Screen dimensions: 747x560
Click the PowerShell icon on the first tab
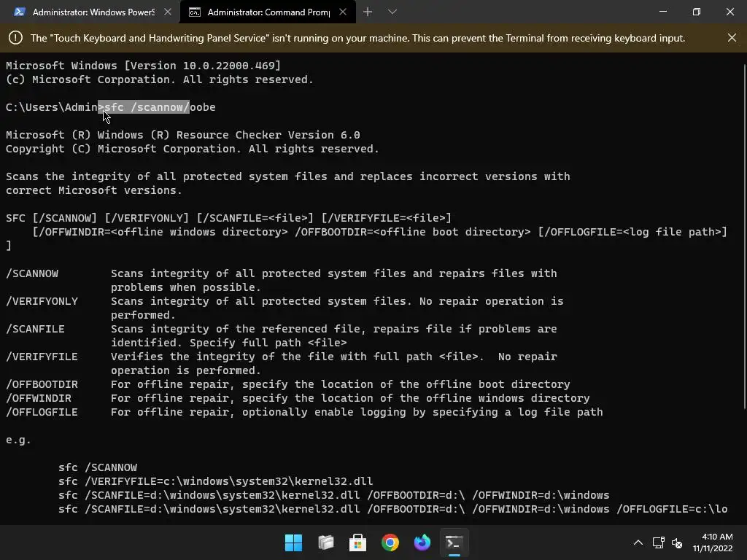19,12
